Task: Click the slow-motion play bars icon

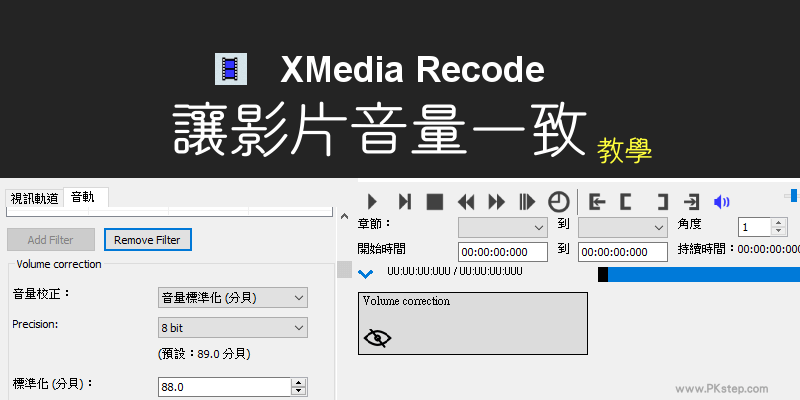Action: coord(527,202)
